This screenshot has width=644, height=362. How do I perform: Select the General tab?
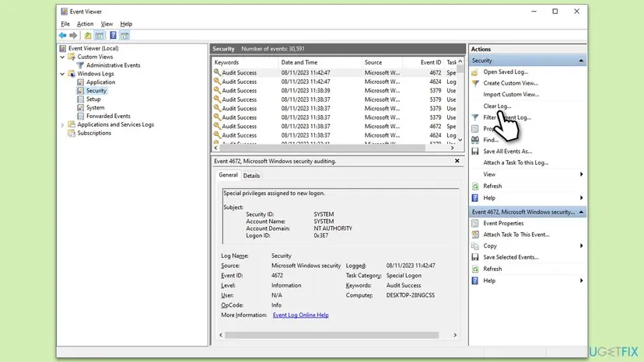pos(228,175)
